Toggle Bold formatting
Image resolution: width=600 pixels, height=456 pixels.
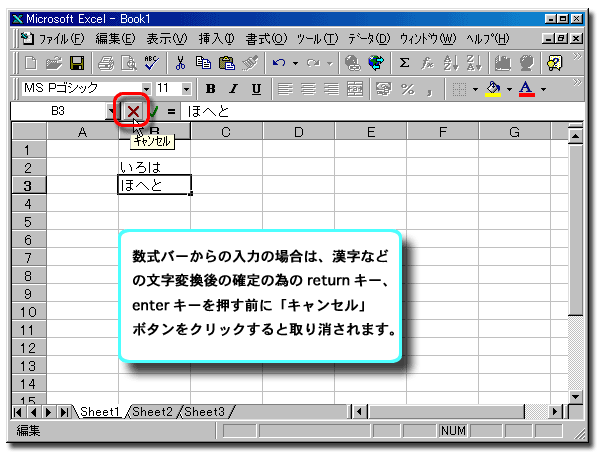tap(210, 89)
